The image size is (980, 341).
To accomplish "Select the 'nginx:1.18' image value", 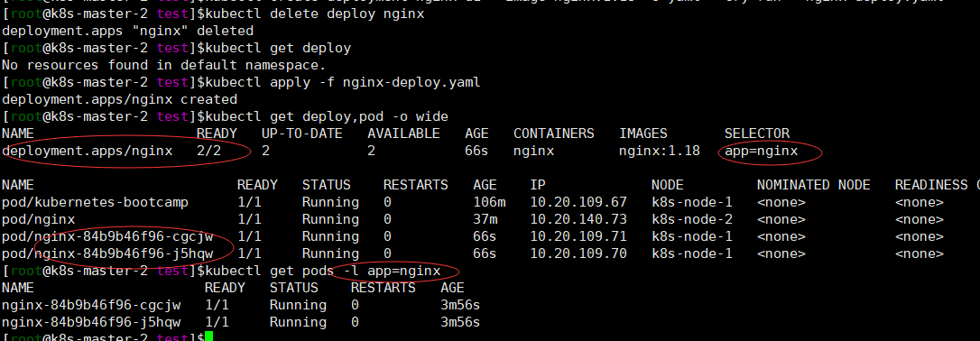I will [x=660, y=152].
